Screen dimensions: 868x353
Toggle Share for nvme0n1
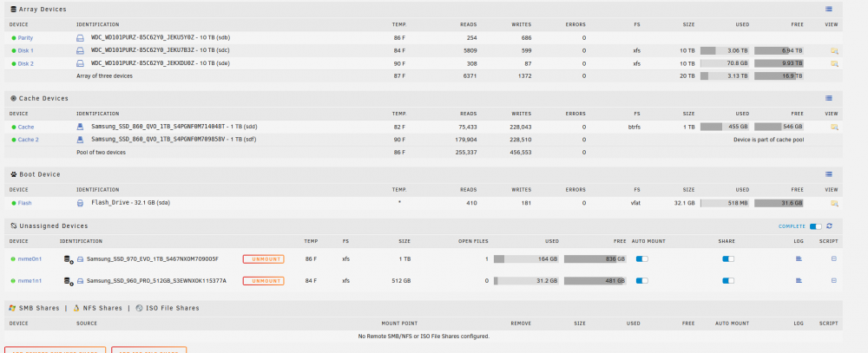click(728, 258)
